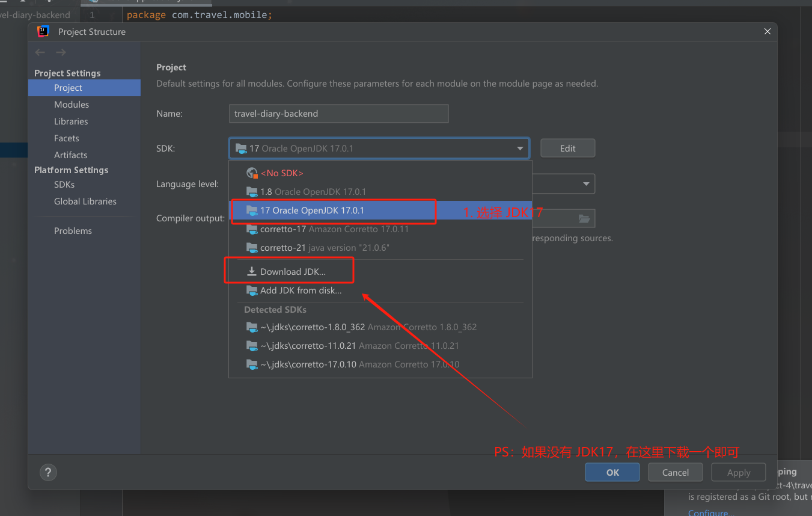The width and height of the screenshot is (812, 516).
Task: Click folder icon beside corretto-21 entry
Action: coord(252,248)
